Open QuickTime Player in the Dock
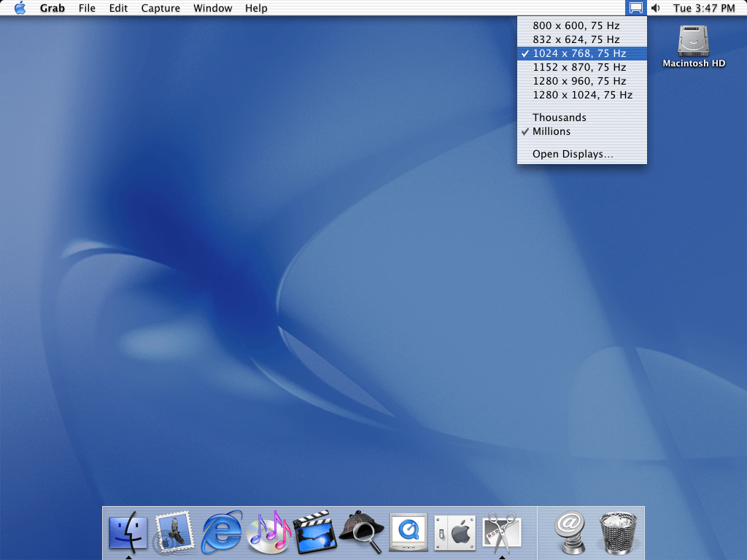This screenshot has width=747, height=560. coord(408,532)
